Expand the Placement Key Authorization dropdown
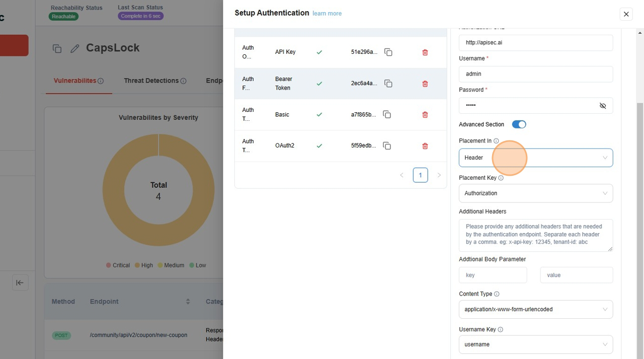 535,193
